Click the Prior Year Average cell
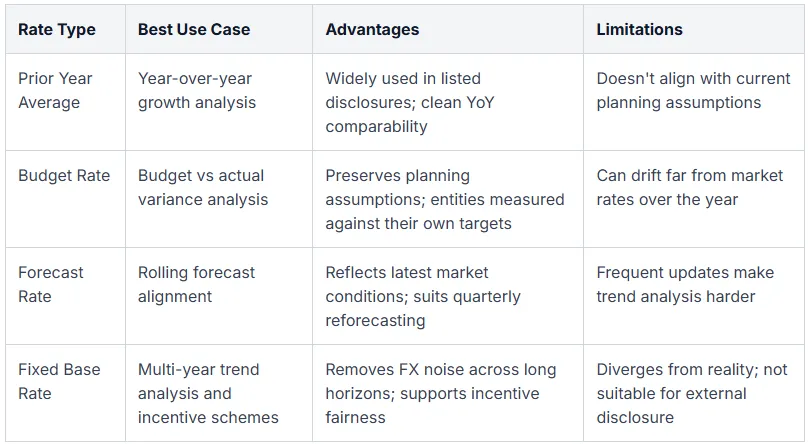Screen dimensions: 808x444 pyautogui.click(x=65, y=102)
